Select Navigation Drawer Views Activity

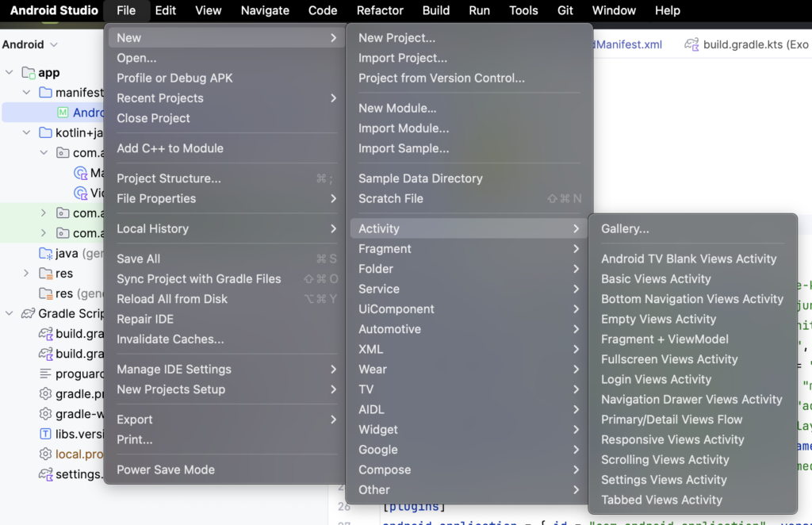[692, 399]
